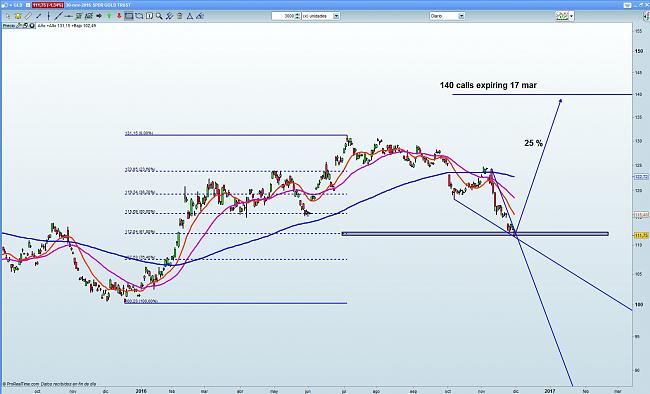
Task: Select the triangle drawing tool
Action: (190, 16)
